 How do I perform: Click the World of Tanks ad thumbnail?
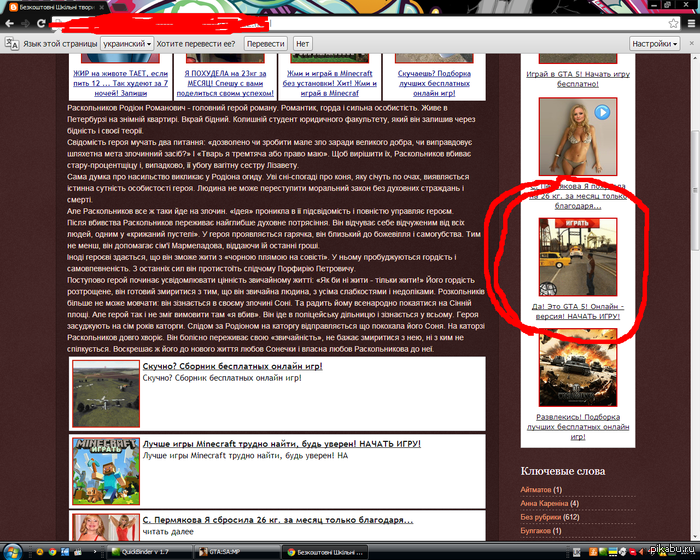pyautogui.click(x=578, y=368)
